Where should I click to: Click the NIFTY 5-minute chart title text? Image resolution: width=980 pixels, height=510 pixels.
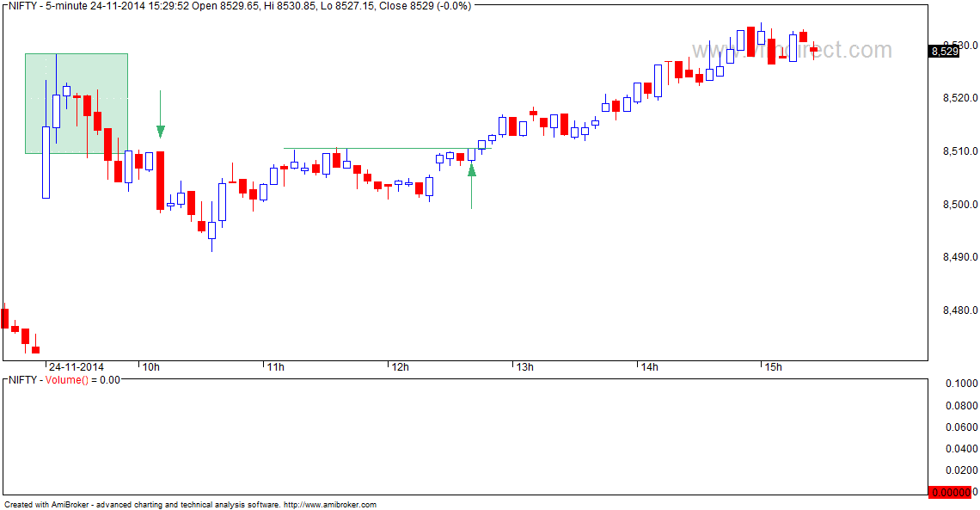(x=240, y=6)
